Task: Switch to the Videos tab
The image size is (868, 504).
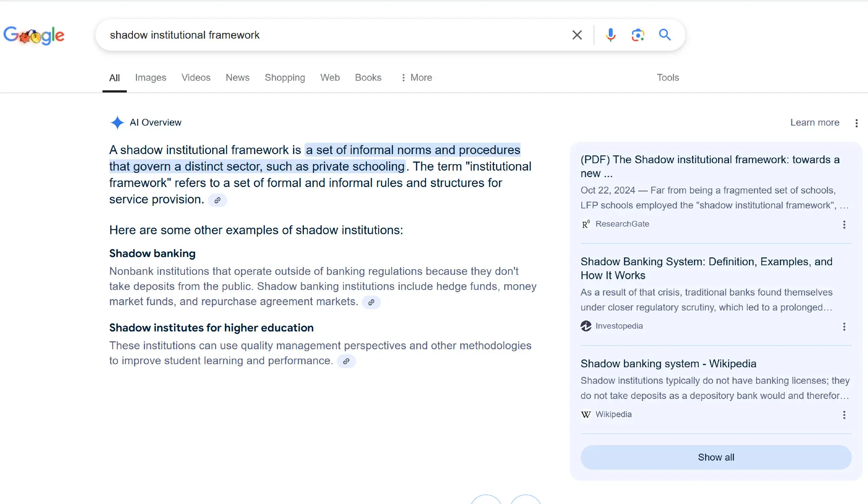Action: 196,78
